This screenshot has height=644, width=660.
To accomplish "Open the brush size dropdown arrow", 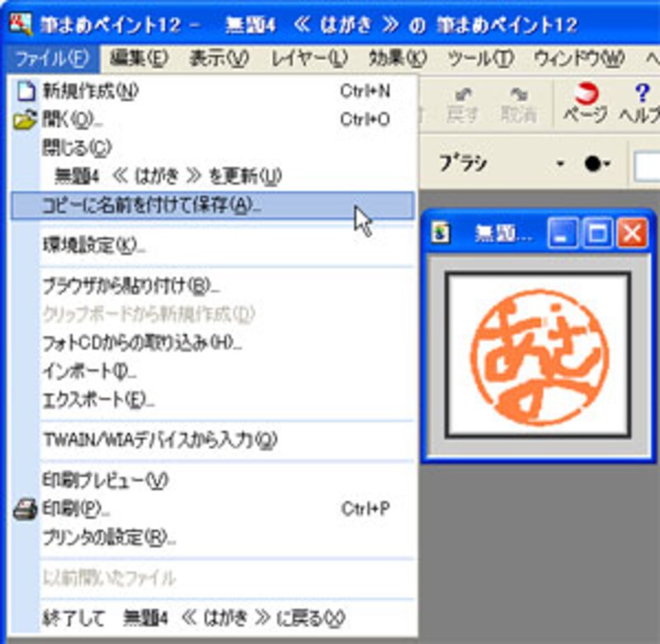I will [x=606, y=163].
